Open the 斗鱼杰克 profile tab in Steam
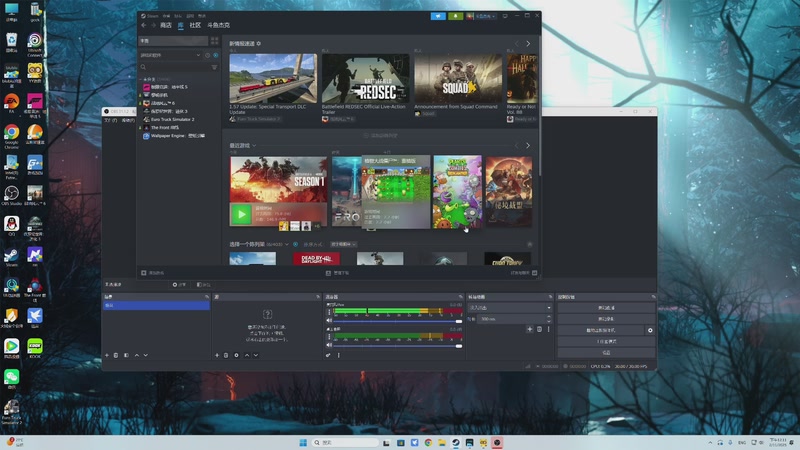The width and height of the screenshot is (800, 450). (218, 25)
